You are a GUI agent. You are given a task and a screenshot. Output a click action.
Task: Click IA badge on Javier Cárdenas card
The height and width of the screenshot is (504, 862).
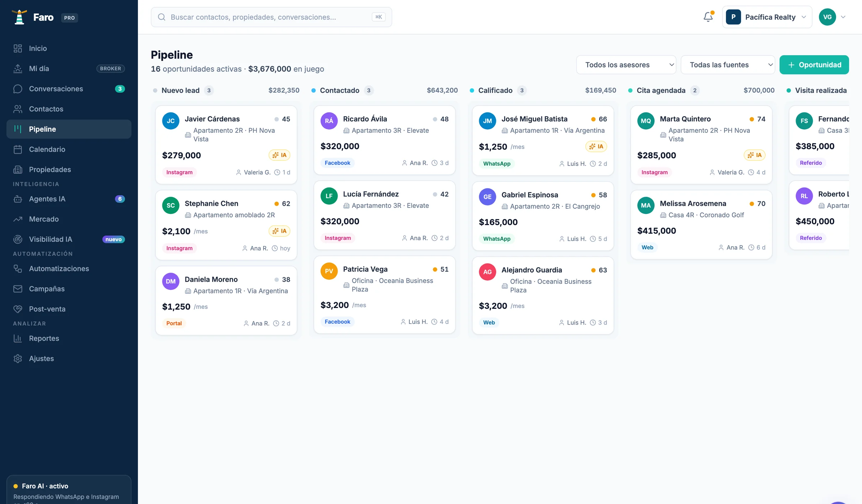pos(279,155)
